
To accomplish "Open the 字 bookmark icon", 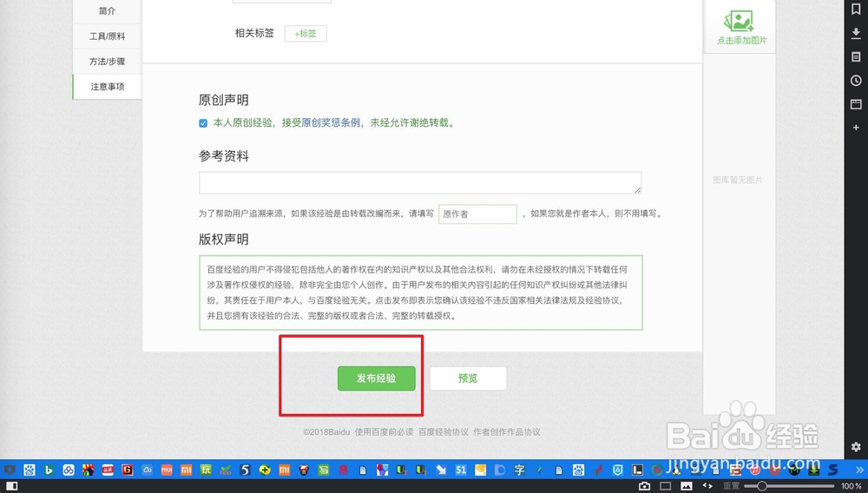I will point(519,470).
